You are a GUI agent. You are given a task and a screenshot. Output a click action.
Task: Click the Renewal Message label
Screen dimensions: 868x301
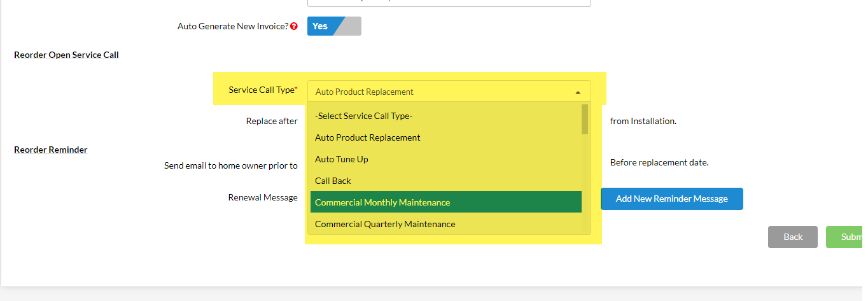click(x=263, y=197)
